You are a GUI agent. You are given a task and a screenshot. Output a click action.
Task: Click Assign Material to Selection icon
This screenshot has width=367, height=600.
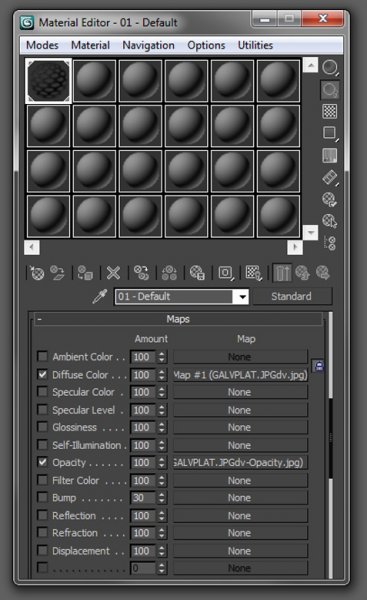pos(85,273)
